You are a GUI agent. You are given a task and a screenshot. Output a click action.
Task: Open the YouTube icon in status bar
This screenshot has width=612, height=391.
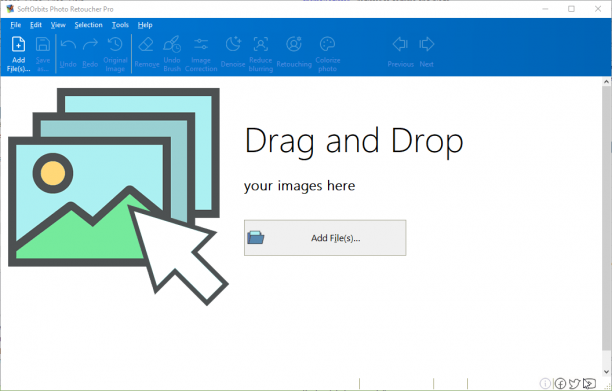click(x=589, y=384)
